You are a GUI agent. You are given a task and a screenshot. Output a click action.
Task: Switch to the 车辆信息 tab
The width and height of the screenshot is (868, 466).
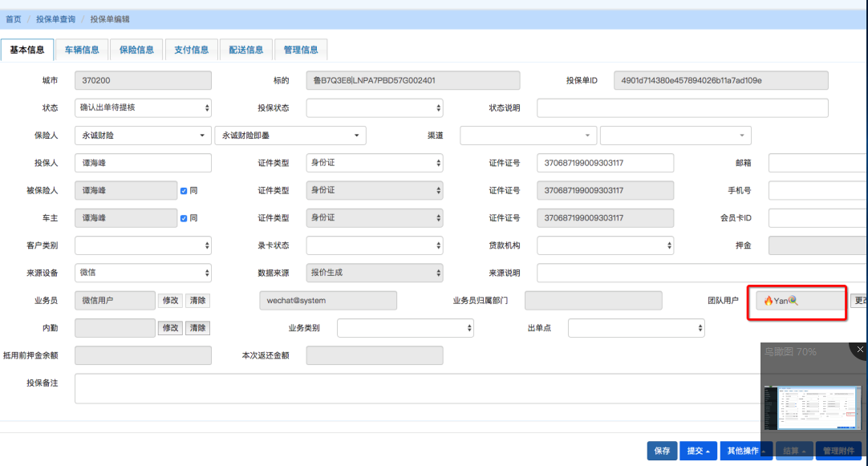[x=82, y=50]
